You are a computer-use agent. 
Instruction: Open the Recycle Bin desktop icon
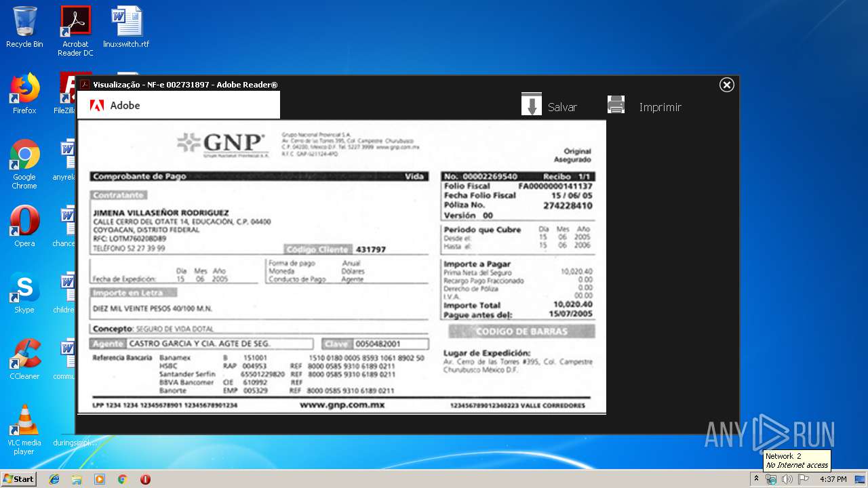(x=24, y=27)
